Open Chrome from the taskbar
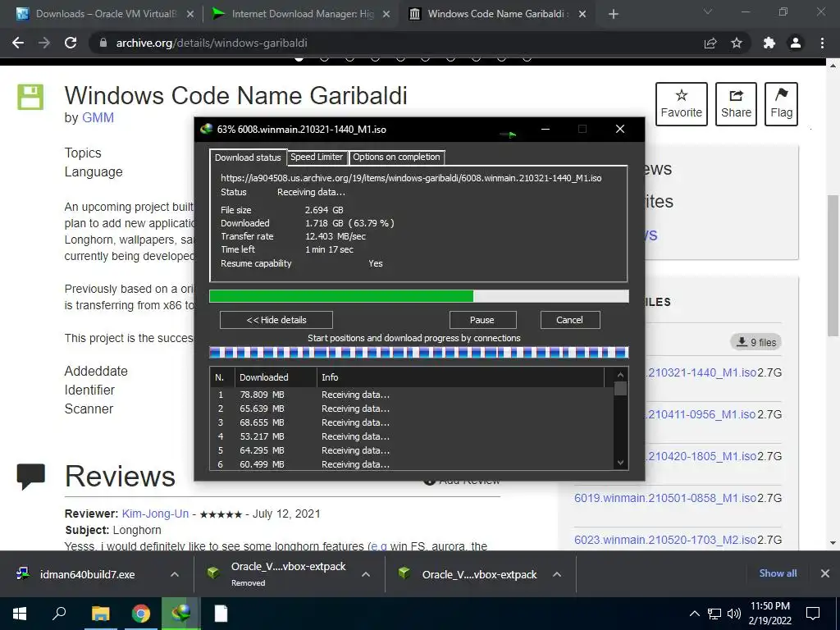 click(x=141, y=614)
